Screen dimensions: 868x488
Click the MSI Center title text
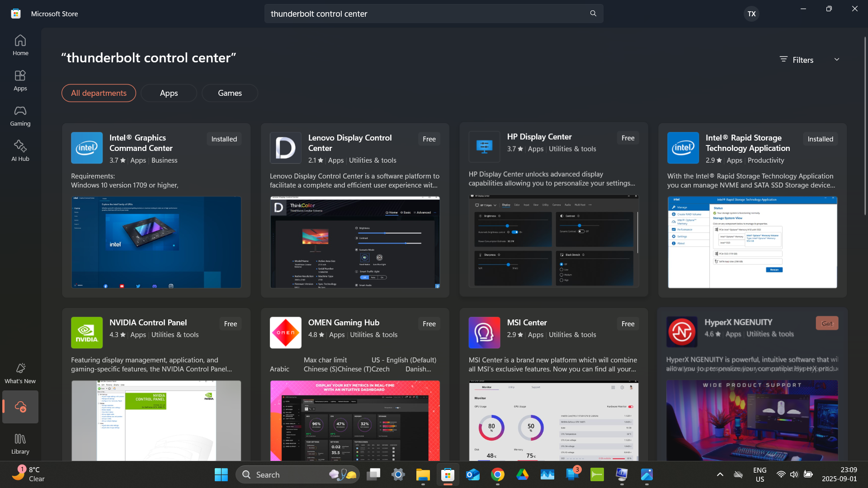(527, 323)
